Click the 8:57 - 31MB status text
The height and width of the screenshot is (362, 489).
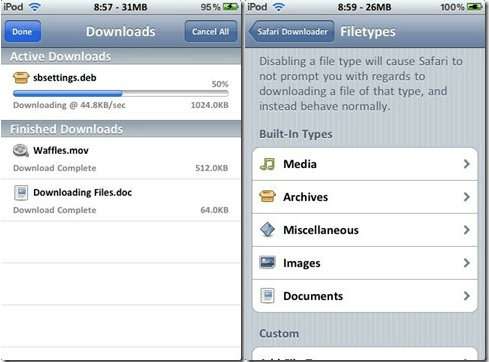tap(120, 7)
